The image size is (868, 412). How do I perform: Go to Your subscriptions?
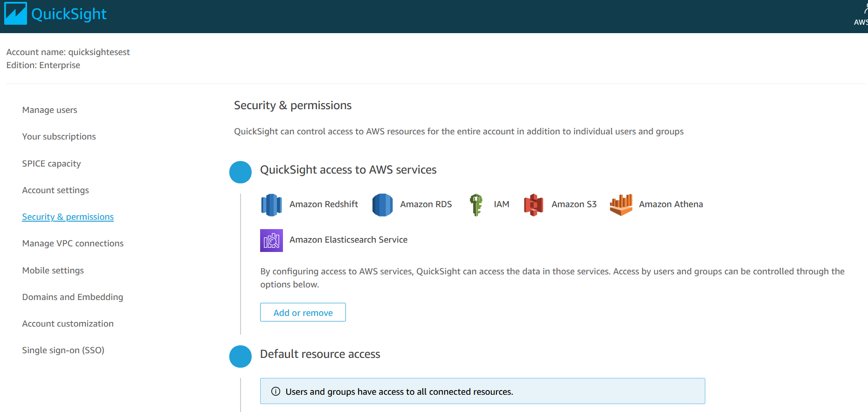click(59, 137)
